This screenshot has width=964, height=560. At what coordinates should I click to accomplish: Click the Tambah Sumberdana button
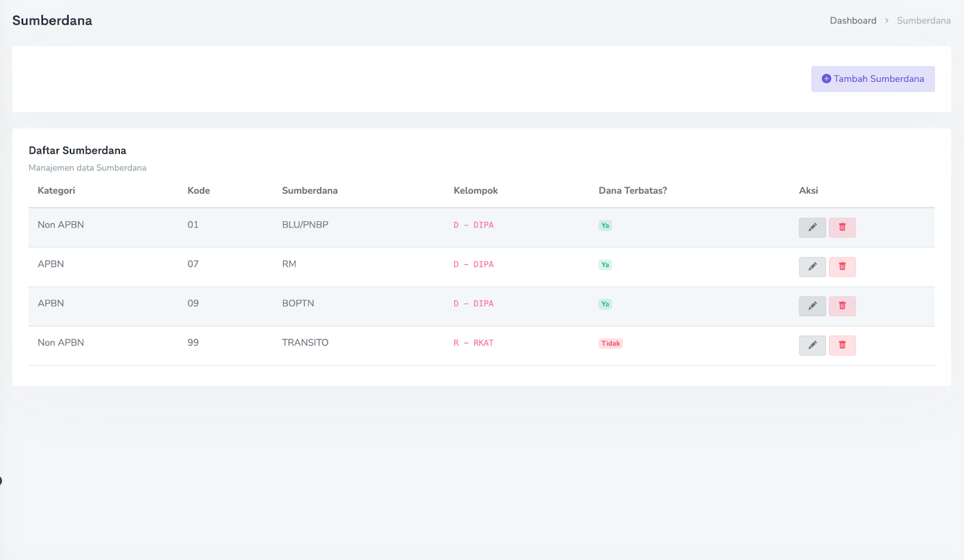(x=872, y=79)
